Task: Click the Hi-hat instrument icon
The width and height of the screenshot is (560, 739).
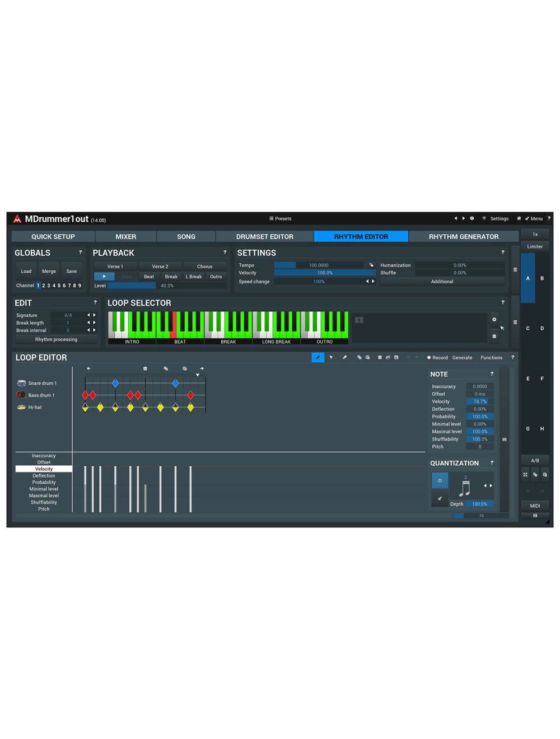Action: 21,407
